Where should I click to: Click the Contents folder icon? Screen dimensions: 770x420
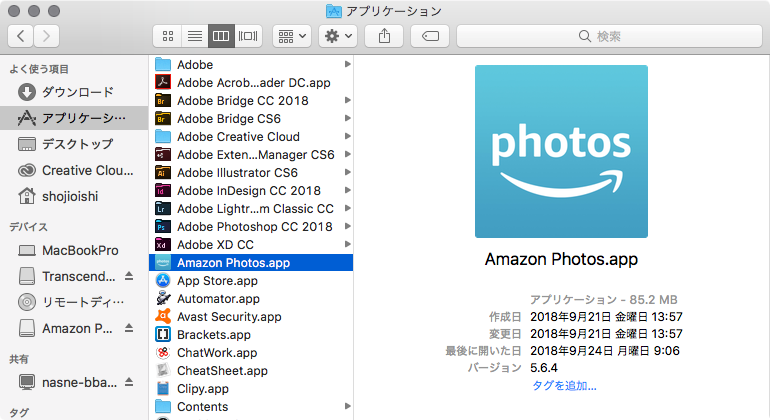[163, 407]
